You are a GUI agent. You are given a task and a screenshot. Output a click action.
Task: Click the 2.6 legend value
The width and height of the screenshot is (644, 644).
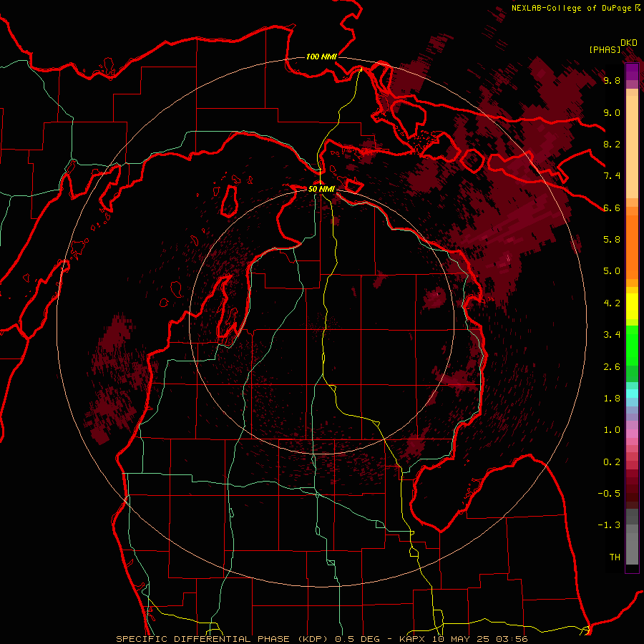coord(612,367)
